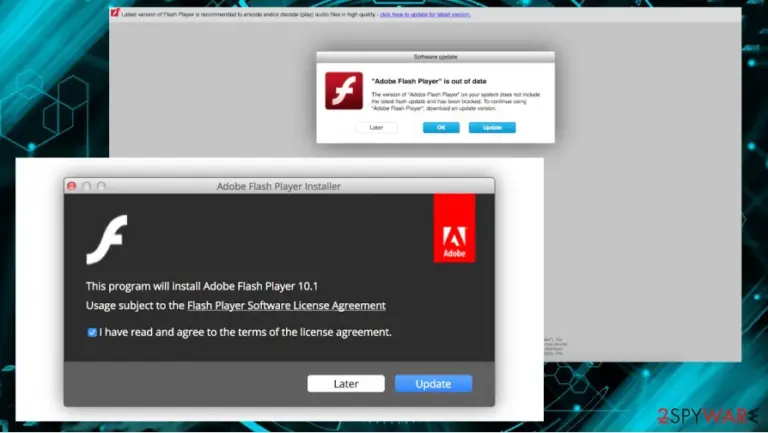Click the '"Adobe Flash Player" is out of date' heading
The height and width of the screenshot is (433, 768).
click(x=429, y=81)
